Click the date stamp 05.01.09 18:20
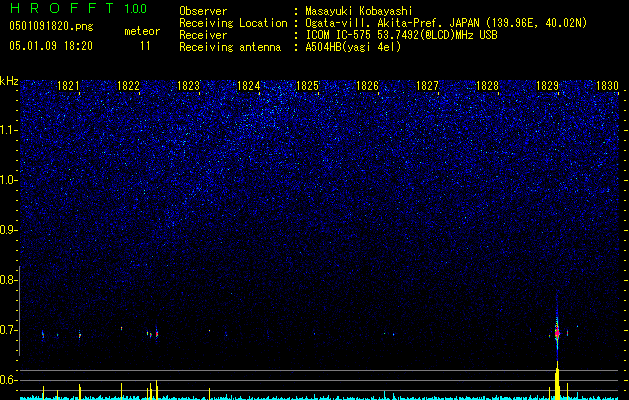Image resolution: width=629 pixels, height=400 pixels. tap(51, 46)
